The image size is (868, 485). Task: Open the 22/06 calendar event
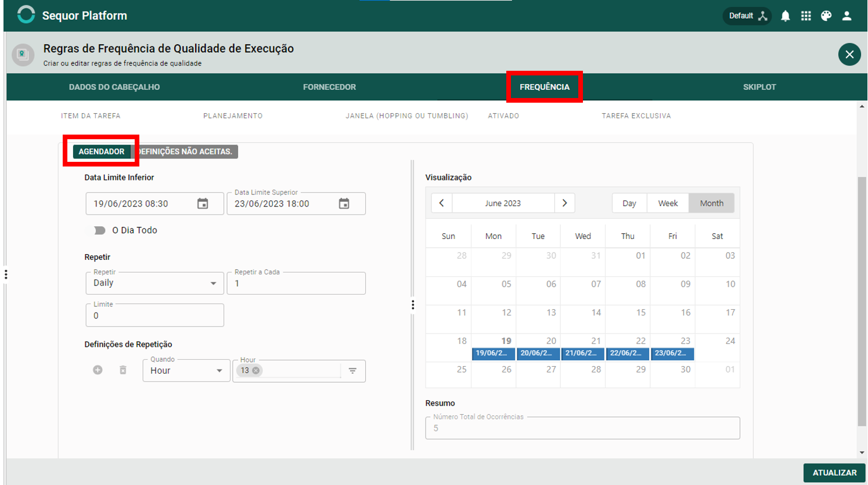coord(628,353)
